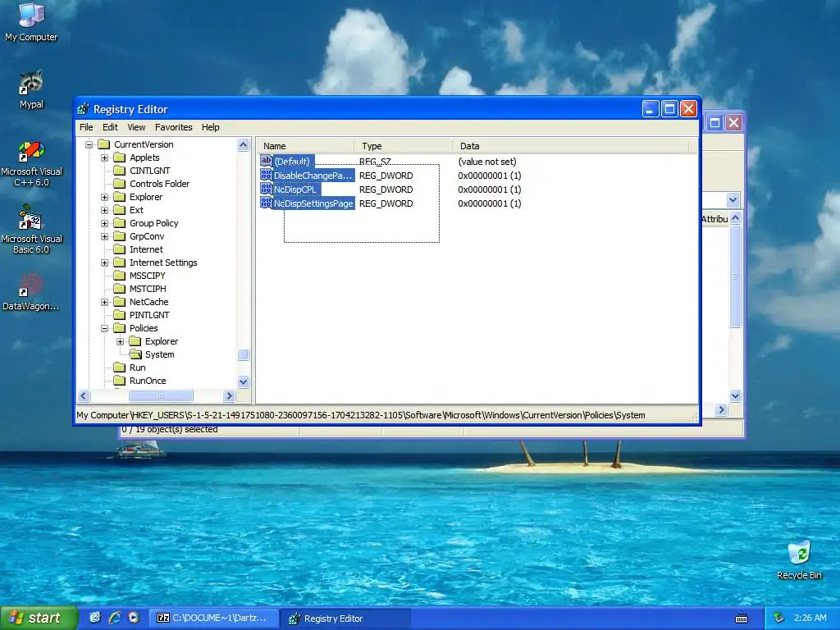
Task: Open the Favorites menu
Action: (x=174, y=127)
